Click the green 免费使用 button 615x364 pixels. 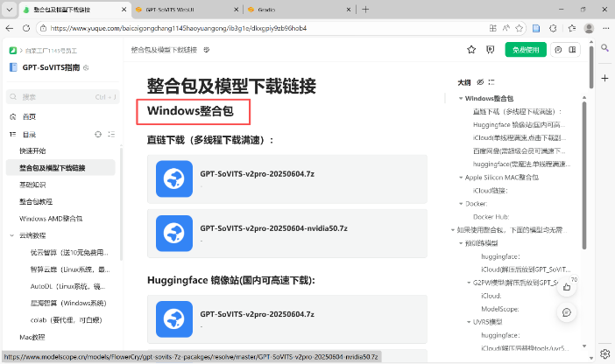[527, 50]
